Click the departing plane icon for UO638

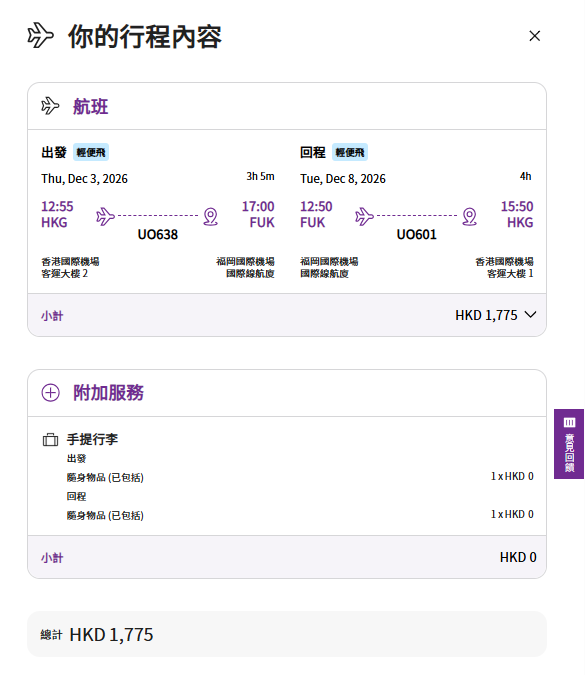tap(105, 216)
